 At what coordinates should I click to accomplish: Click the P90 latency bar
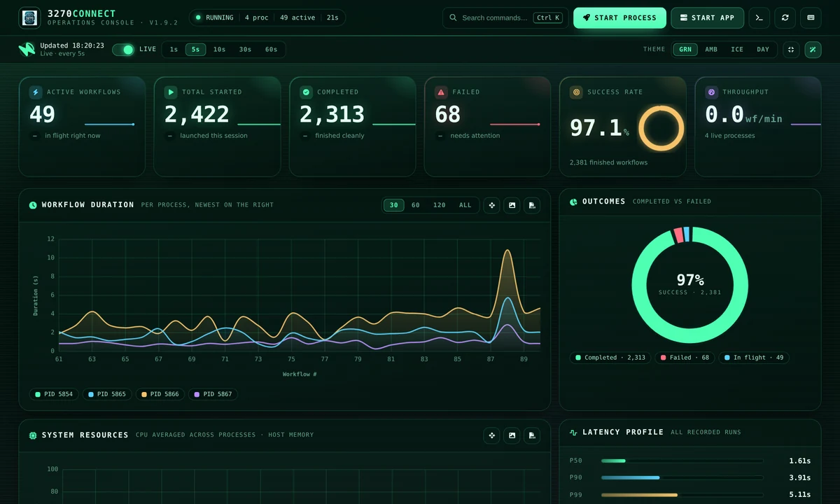coord(682,477)
